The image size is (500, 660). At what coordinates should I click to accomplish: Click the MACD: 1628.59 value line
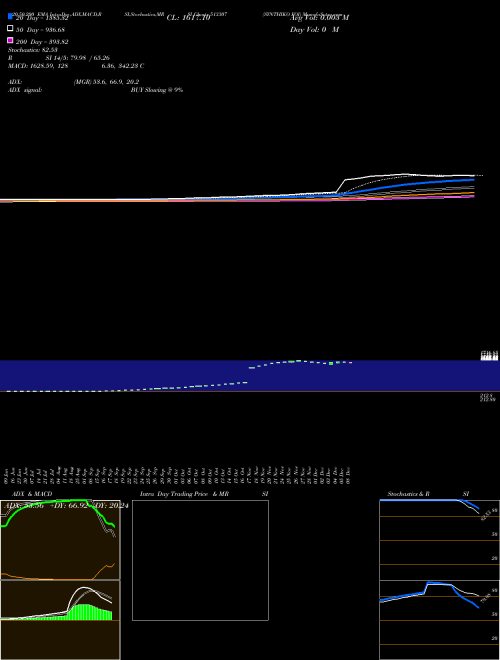pyautogui.click(x=76, y=66)
